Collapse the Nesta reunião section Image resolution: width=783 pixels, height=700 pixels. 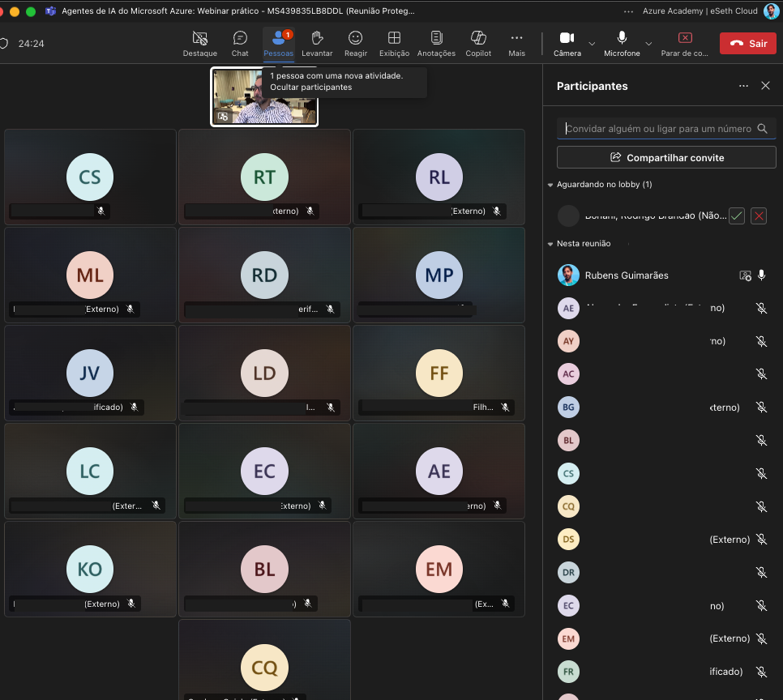tap(550, 244)
